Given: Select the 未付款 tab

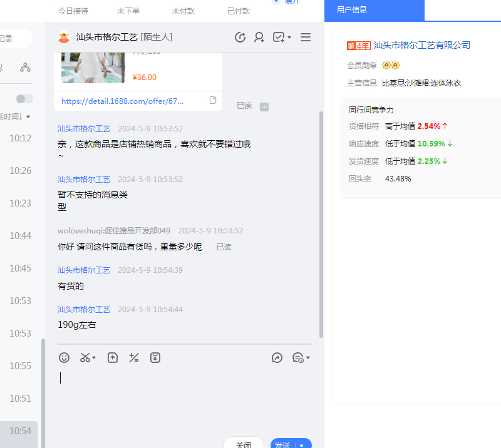Looking at the screenshot, I should point(183,11).
